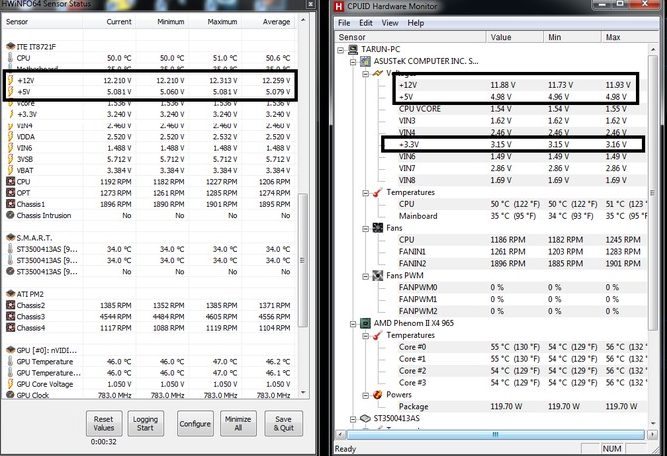Viewport: 667px width, 456px height.
Task: Click the GPU [#0] nVIDIA group icon
Action: point(11,350)
